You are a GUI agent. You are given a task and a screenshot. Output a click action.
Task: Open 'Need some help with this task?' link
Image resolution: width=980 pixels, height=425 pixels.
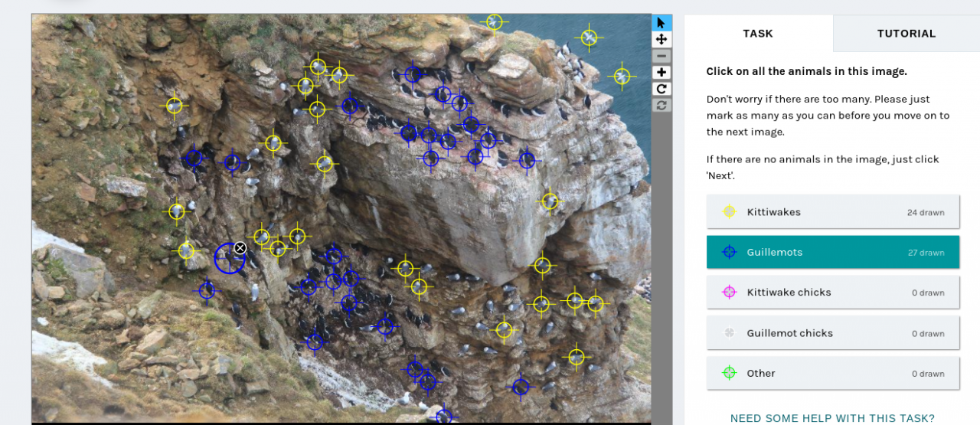tap(832, 418)
